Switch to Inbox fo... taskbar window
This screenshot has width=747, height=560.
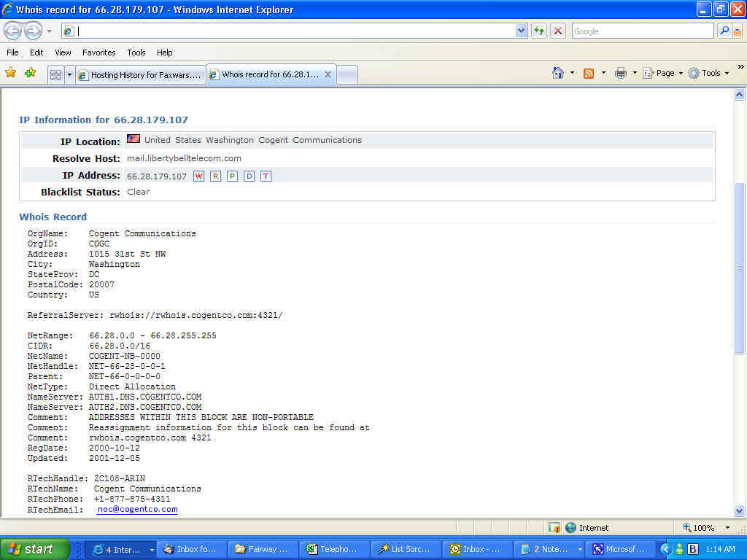(x=190, y=549)
